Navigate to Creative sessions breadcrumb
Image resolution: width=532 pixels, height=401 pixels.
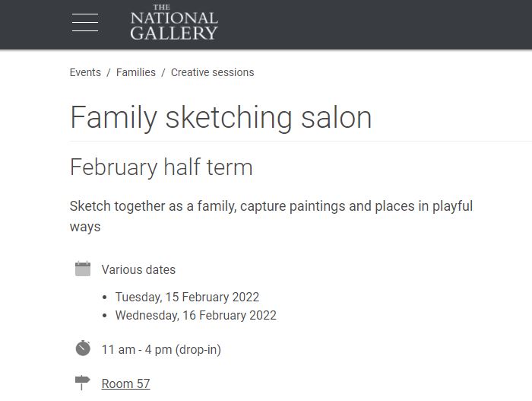(x=212, y=72)
